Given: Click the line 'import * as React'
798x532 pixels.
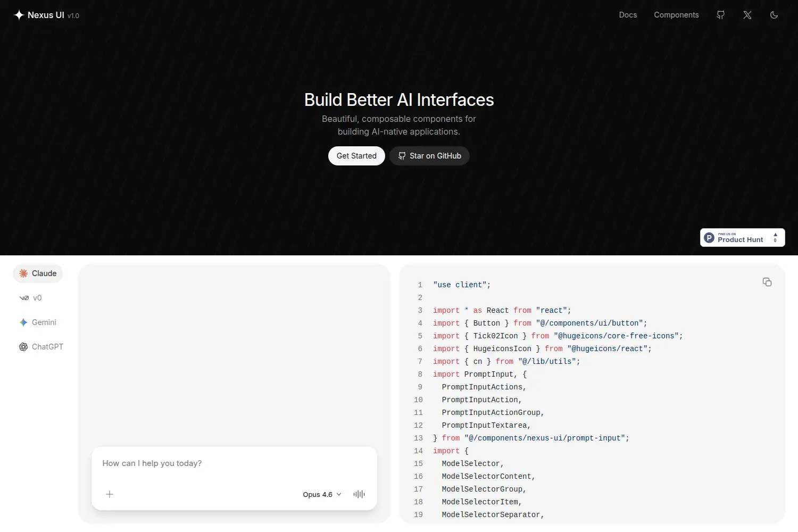Looking at the screenshot, I should coord(502,310).
